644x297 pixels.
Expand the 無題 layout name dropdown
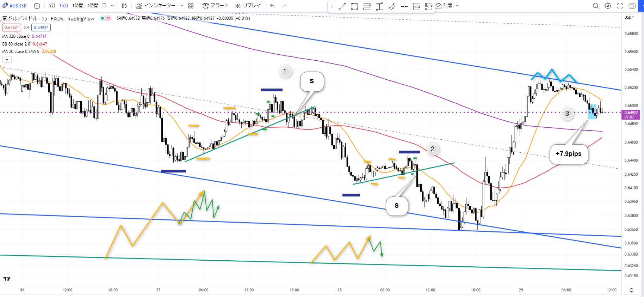pos(457,6)
